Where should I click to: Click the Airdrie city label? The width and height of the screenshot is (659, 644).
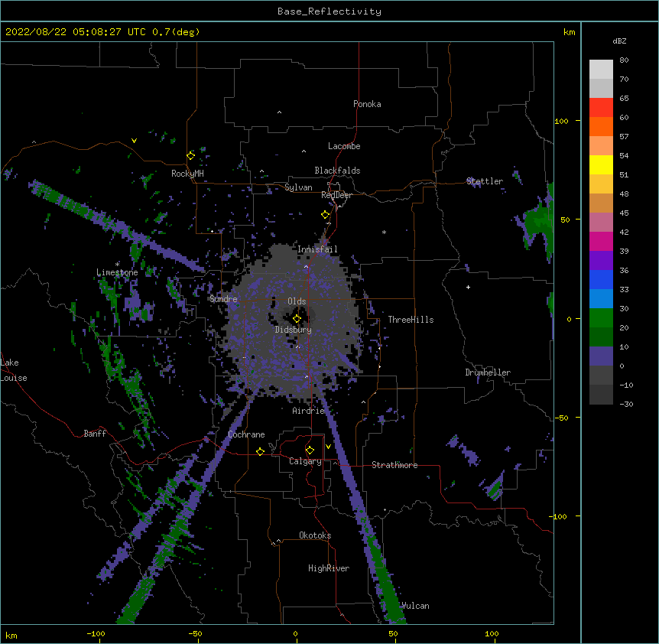309,411
